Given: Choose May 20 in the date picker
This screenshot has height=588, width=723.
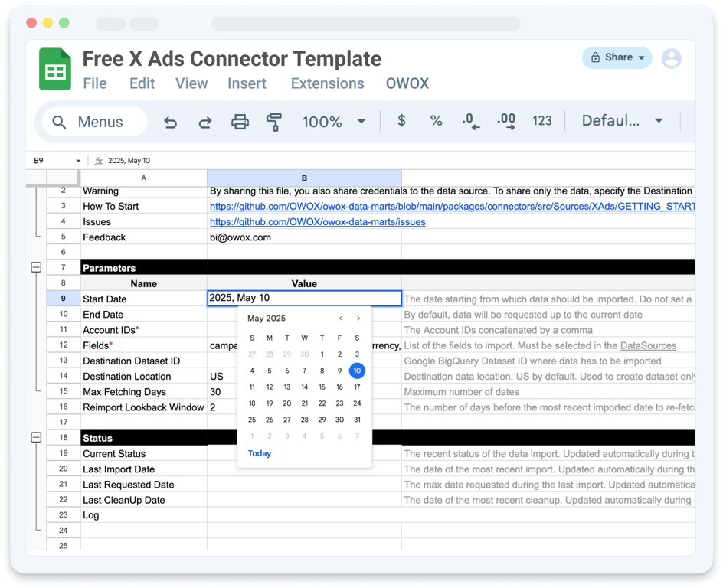Looking at the screenshot, I should (x=286, y=403).
